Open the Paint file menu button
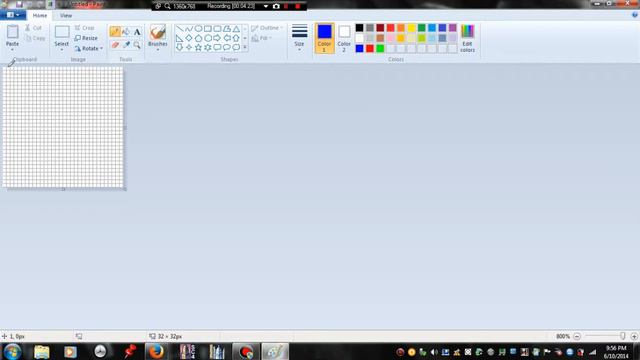This screenshot has height=360, width=640. (13, 15)
